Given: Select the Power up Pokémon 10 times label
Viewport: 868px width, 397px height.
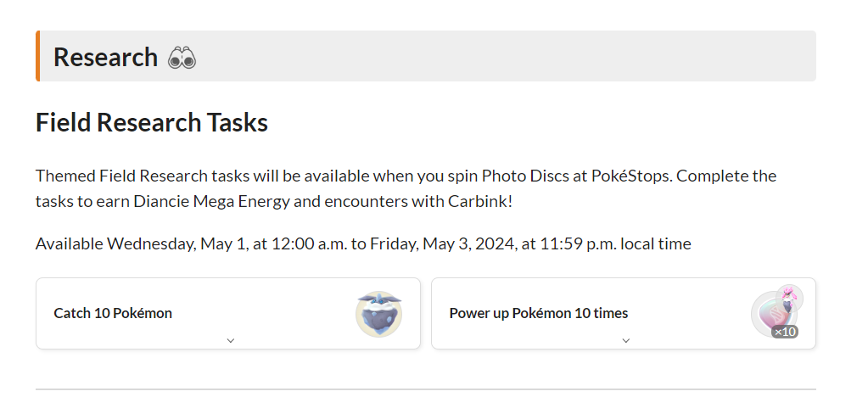Looking at the screenshot, I should pyautogui.click(x=539, y=313).
